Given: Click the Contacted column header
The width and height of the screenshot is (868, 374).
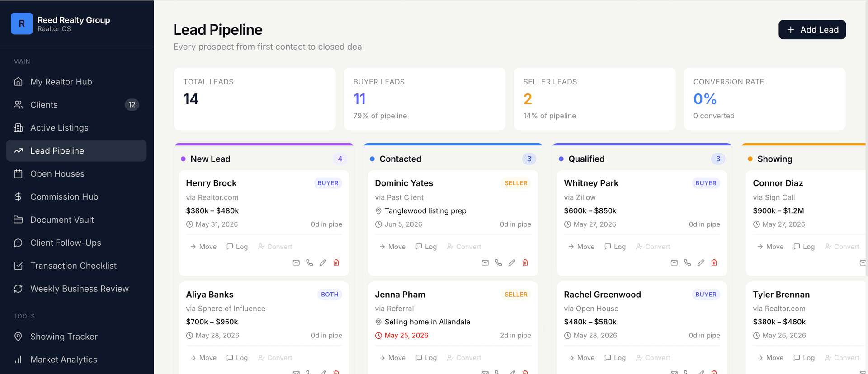Looking at the screenshot, I should click(x=453, y=159).
